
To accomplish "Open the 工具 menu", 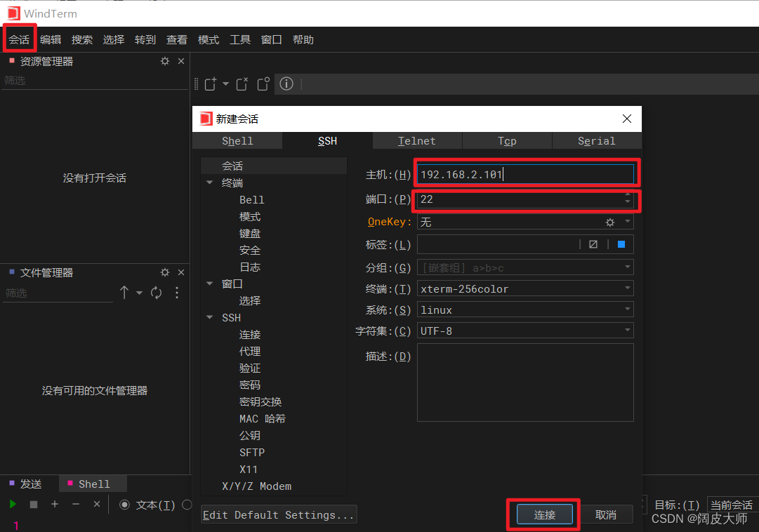I will 239,40.
